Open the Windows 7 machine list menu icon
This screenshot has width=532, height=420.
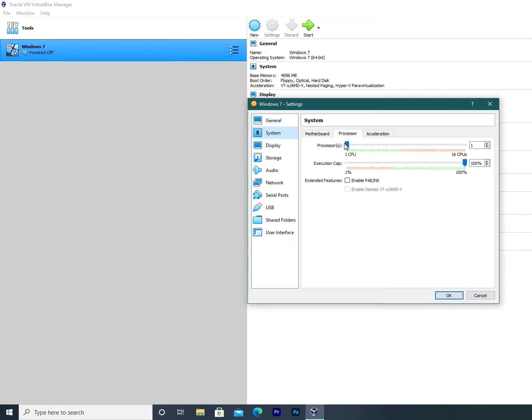pyautogui.click(x=234, y=50)
